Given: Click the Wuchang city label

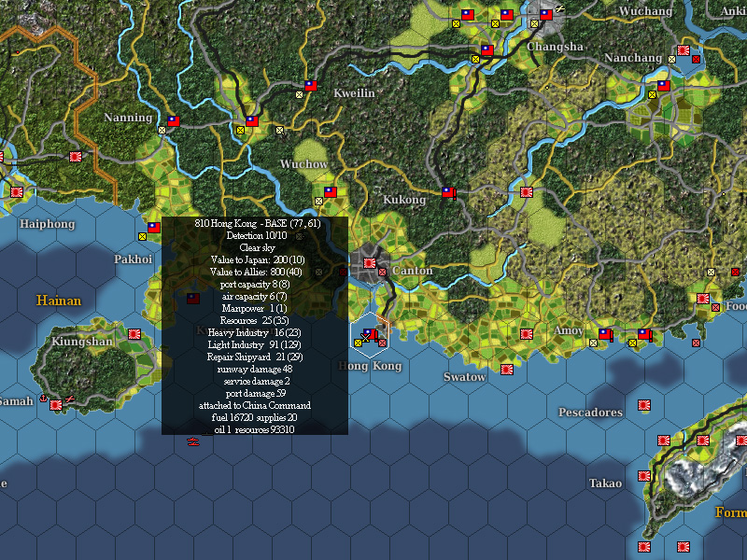Looking at the screenshot, I should click(645, 11).
